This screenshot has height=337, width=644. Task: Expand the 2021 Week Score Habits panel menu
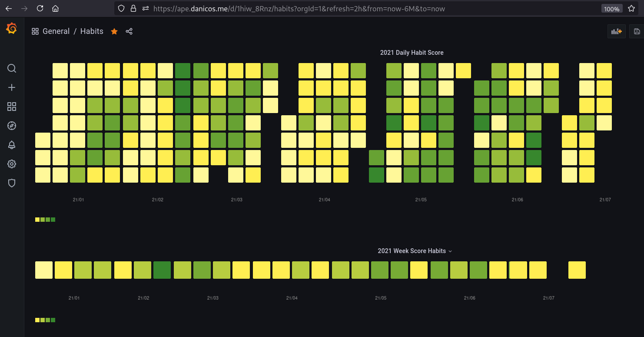tap(412, 251)
